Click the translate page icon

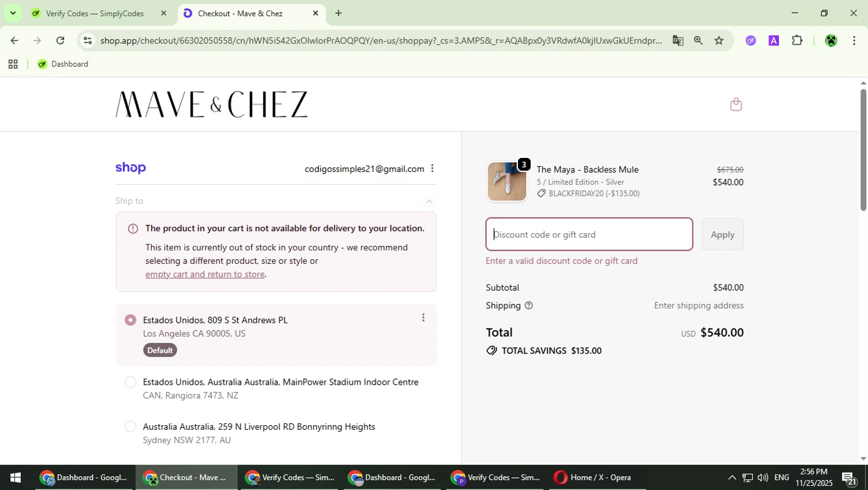[678, 40]
